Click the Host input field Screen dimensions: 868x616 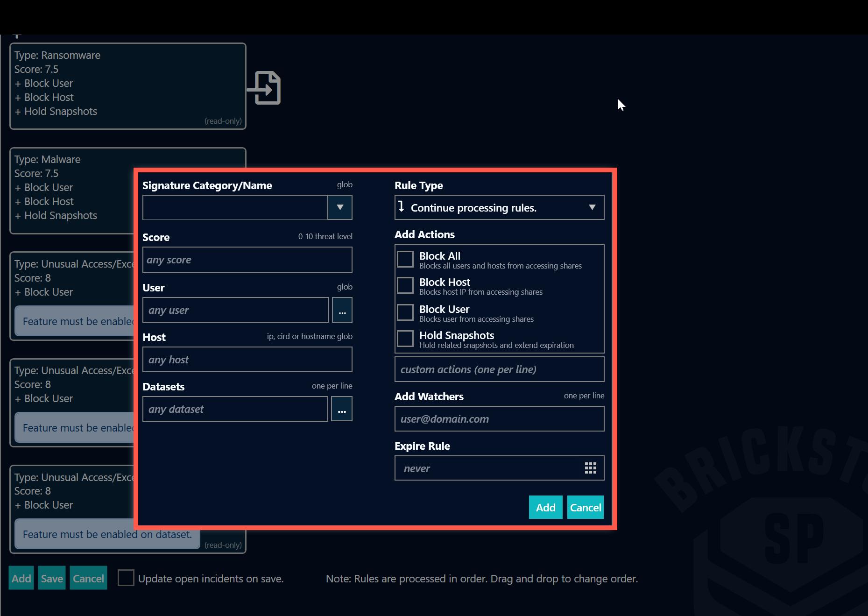coord(247,360)
